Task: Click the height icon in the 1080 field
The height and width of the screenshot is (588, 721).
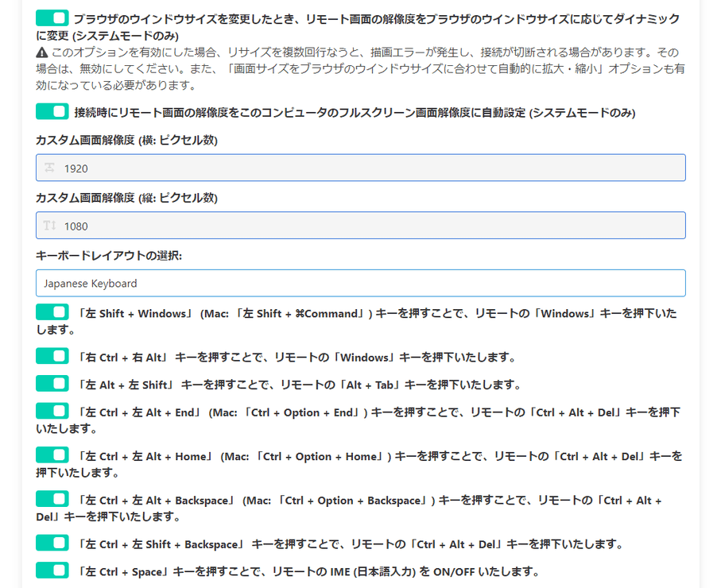Action: coord(49,226)
